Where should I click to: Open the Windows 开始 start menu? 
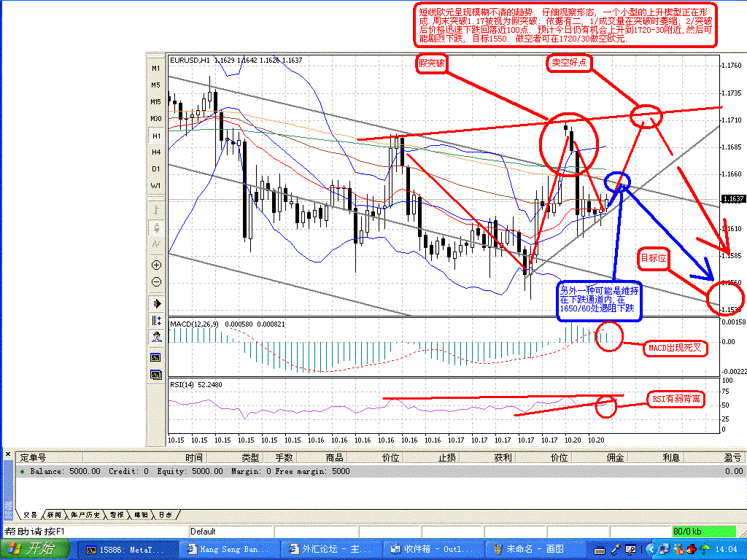(x=35, y=549)
